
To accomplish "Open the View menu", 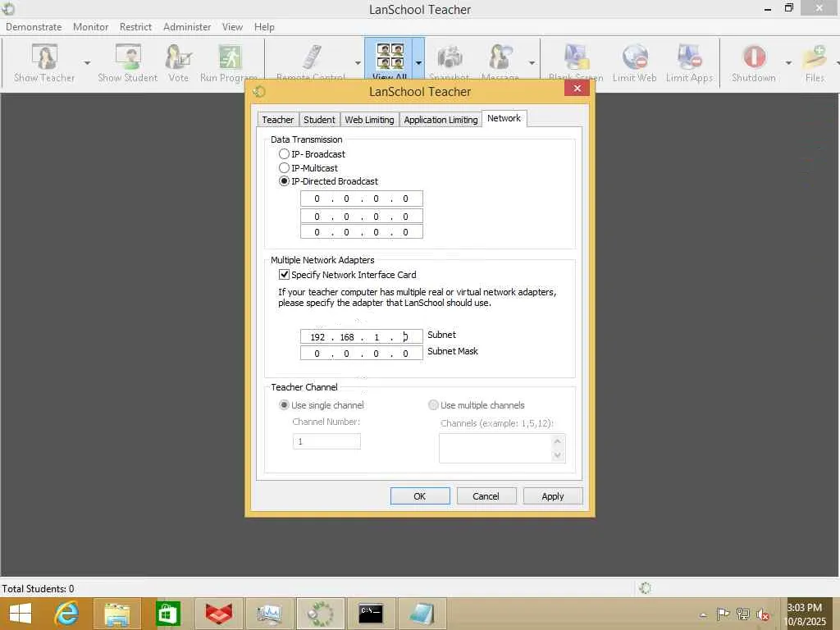I will point(232,27).
